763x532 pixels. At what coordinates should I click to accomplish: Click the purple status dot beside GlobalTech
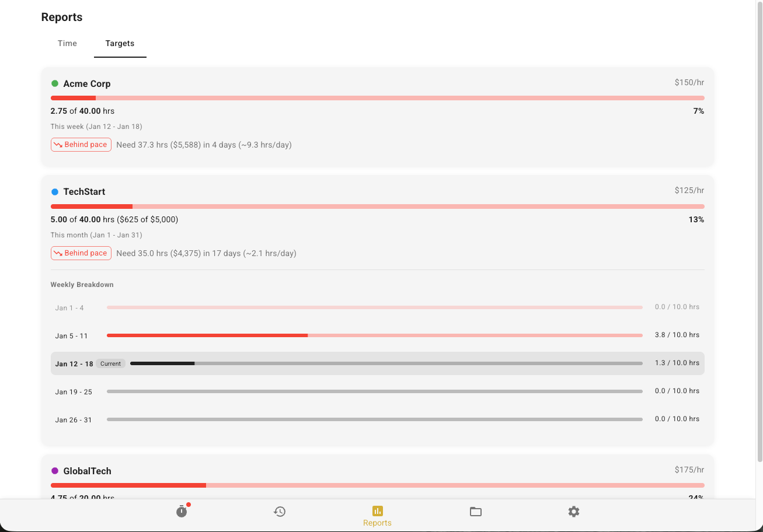[55, 471]
